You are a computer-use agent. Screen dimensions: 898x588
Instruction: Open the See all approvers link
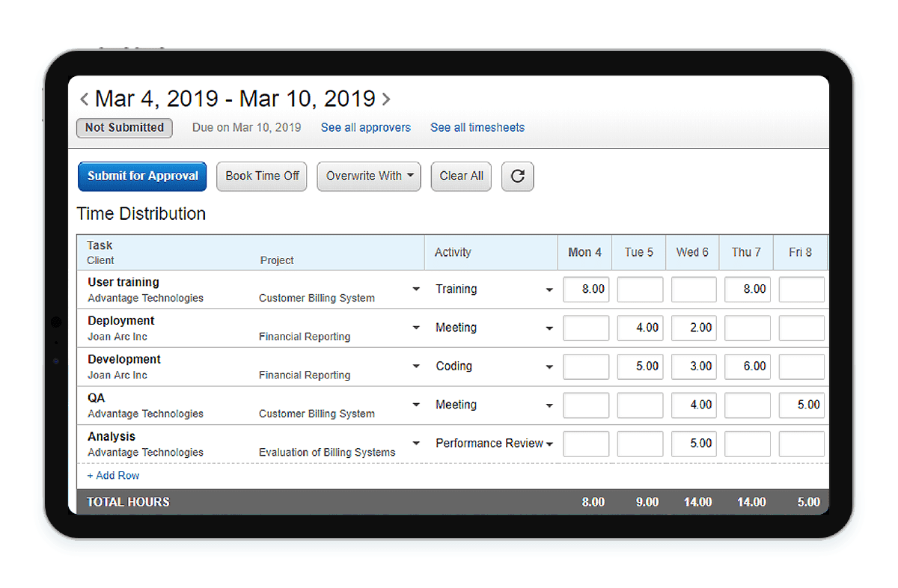[x=365, y=127]
